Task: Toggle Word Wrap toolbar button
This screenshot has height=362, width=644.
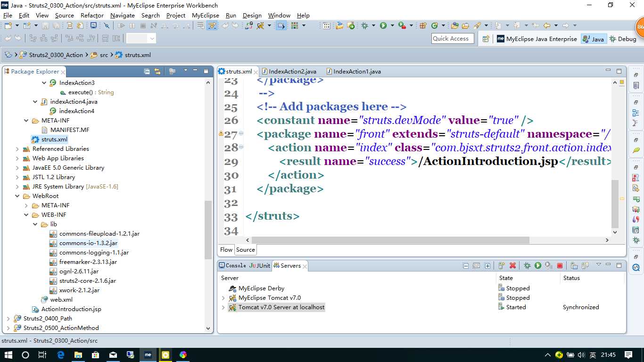Action: [200, 25]
